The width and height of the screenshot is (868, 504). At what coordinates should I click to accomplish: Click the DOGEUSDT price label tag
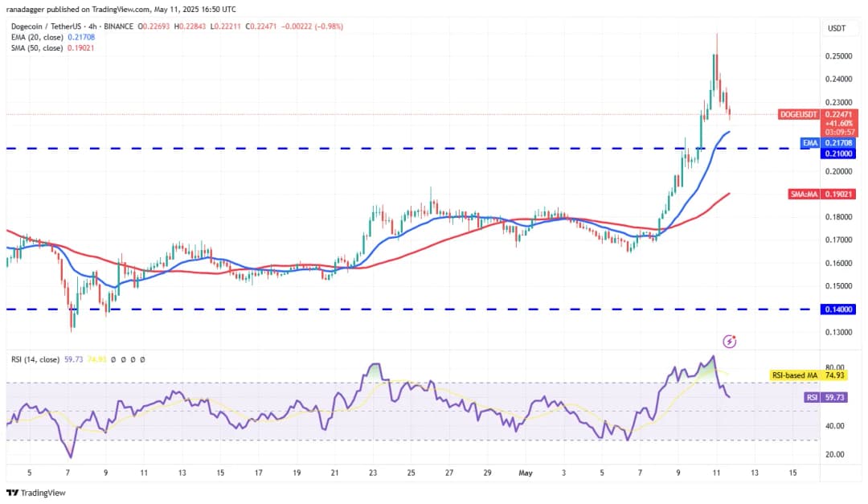point(797,115)
